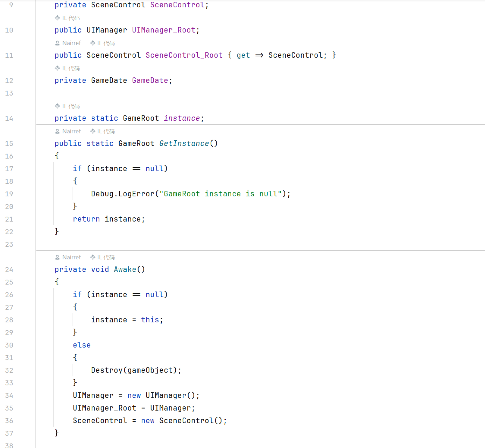Open IL 代码 lens above SceneControl_Root property

click(102, 43)
